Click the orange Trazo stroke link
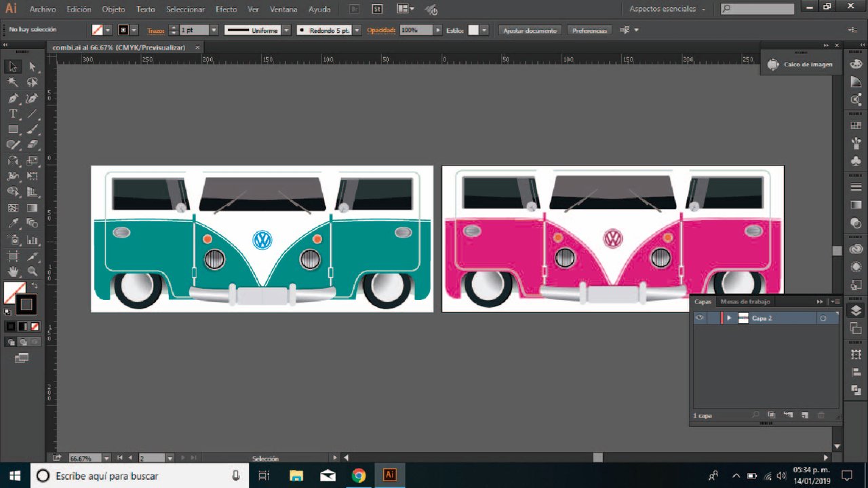 pyautogui.click(x=156, y=31)
